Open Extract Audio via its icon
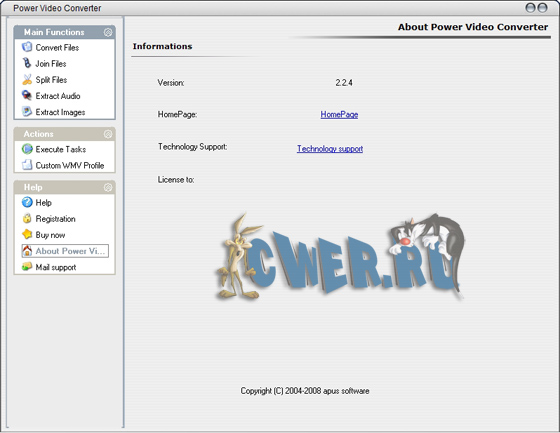 (x=27, y=95)
